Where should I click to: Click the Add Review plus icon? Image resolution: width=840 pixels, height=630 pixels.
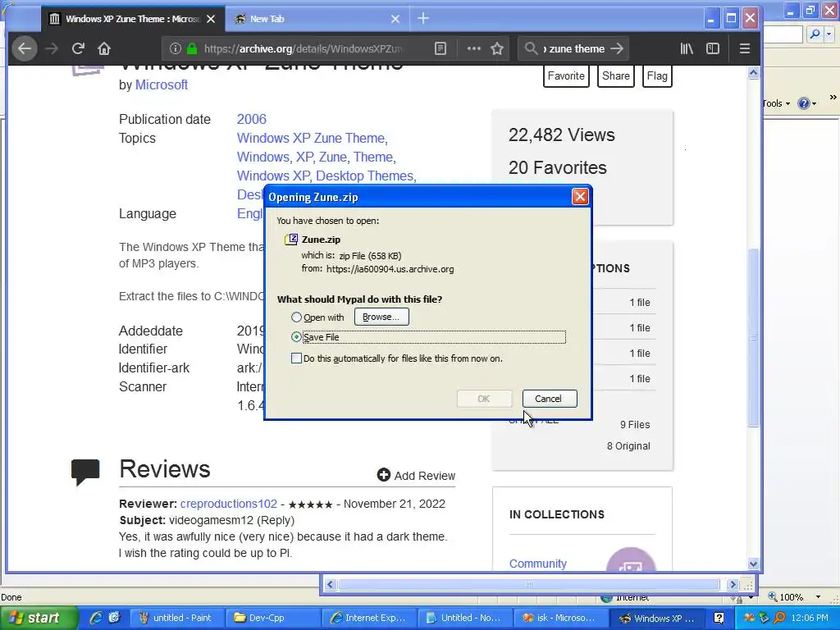[x=384, y=475]
